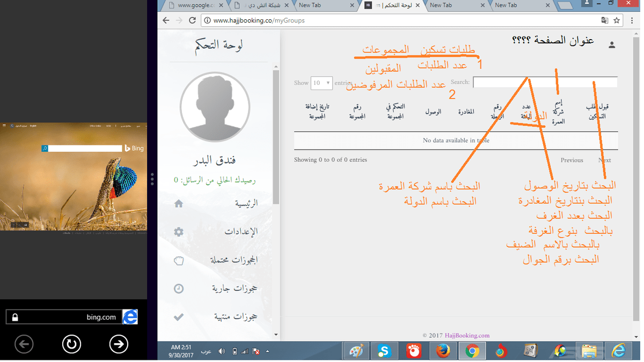Screen dimensions: 644x362
Task: Click the bookmark star in the address bar
Action: point(616,20)
